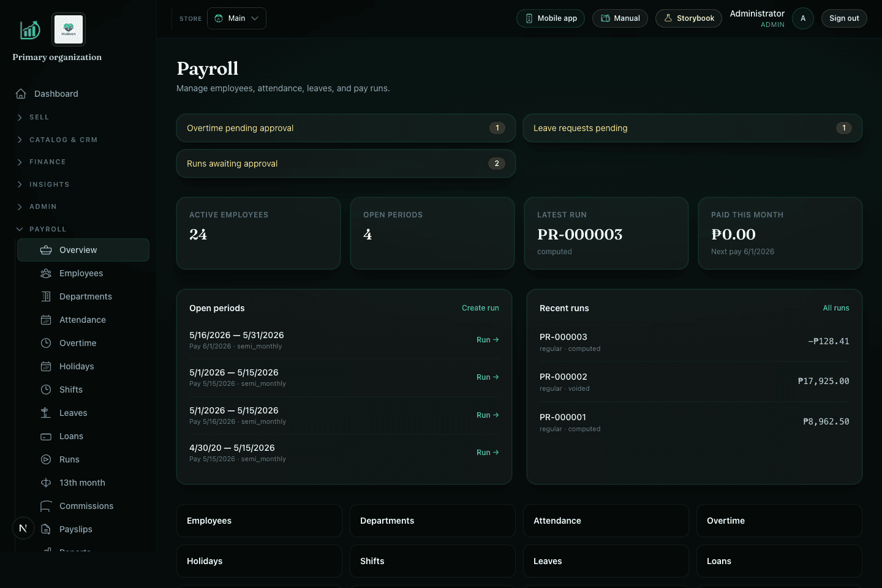Click the Holidays calendar icon
This screenshot has height=588, width=882.
pyautogui.click(x=46, y=366)
